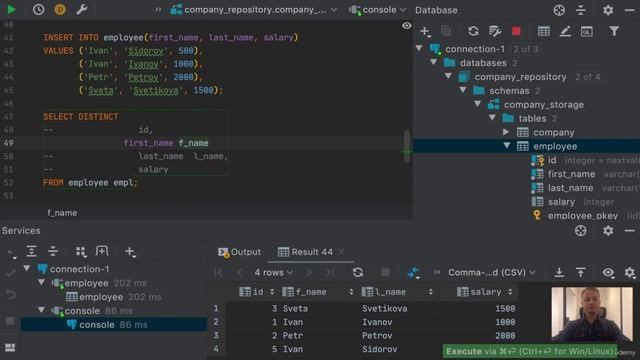Viewport: 640px width, 360px height.
Task: Select the Result 44 tab
Action: point(305,252)
